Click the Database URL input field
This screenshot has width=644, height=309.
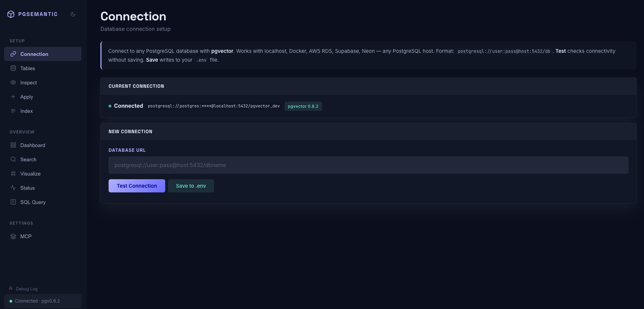[368, 165]
